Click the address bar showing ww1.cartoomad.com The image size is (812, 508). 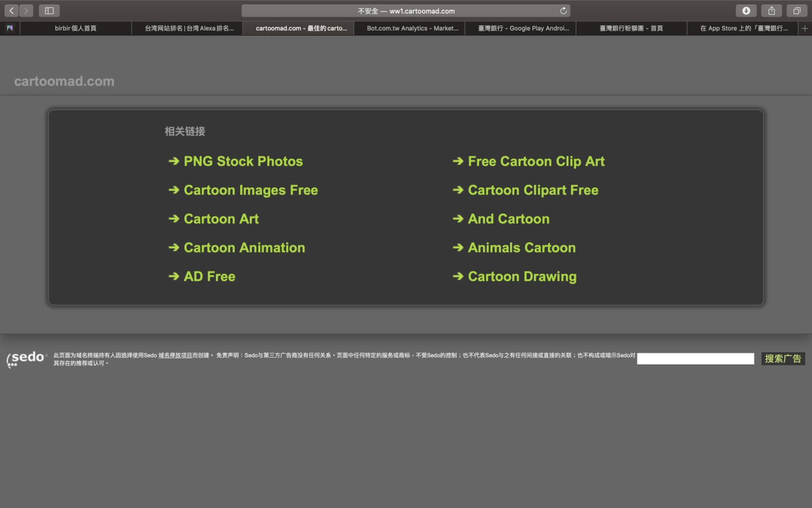click(406, 11)
